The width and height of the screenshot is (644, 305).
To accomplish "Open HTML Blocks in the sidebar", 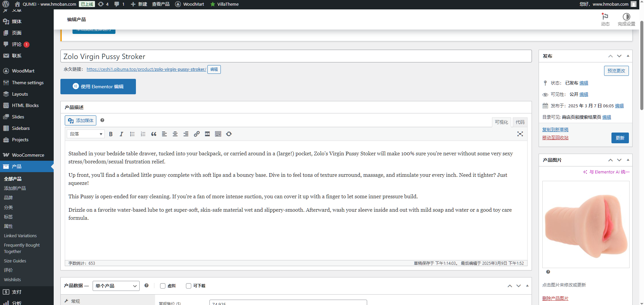I will pyautogui.click(x=27, y=105).
